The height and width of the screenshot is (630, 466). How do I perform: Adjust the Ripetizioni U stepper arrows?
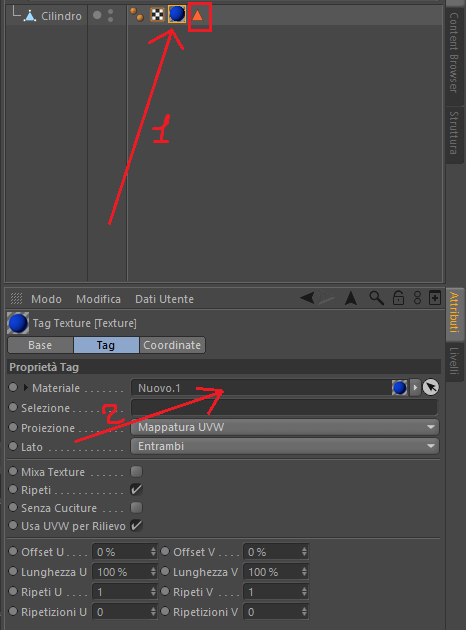point(153,612)
